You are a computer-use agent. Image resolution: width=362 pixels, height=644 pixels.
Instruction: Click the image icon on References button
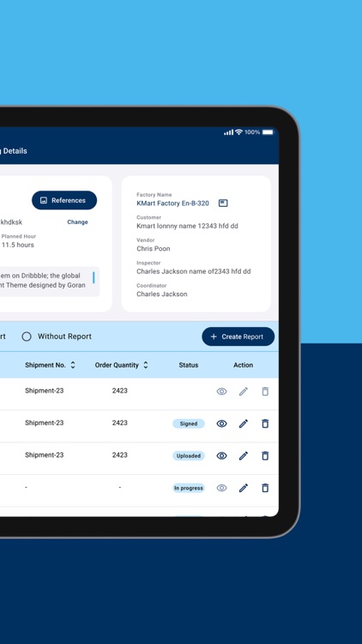tap(44, 200)
